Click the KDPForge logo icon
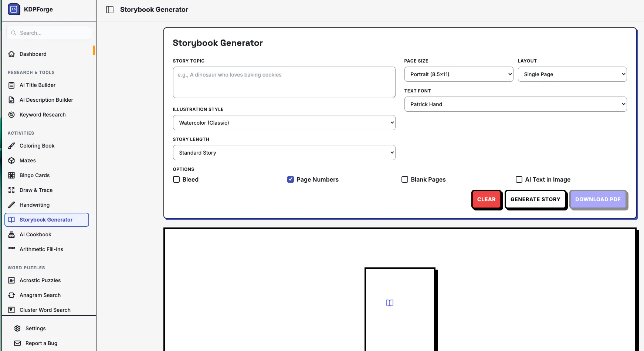The width and height of the screenshot is (644, 351). click(x=14, y=9)
